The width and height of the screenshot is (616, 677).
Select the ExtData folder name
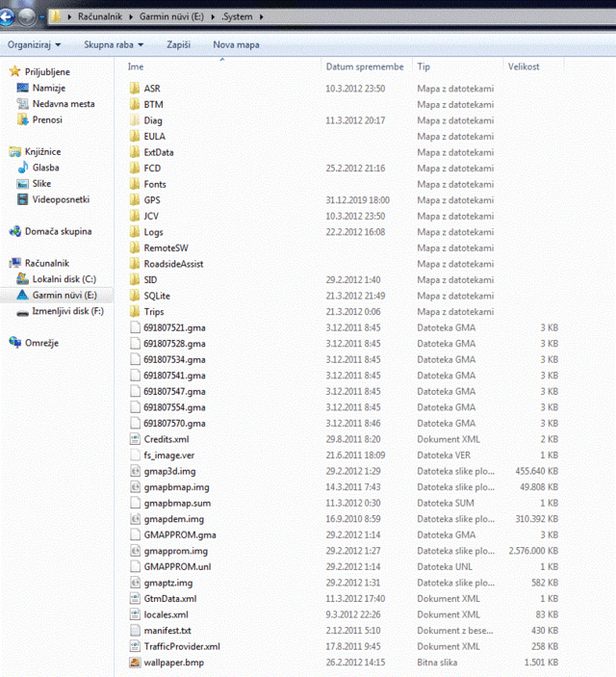[x=159, y=152]
